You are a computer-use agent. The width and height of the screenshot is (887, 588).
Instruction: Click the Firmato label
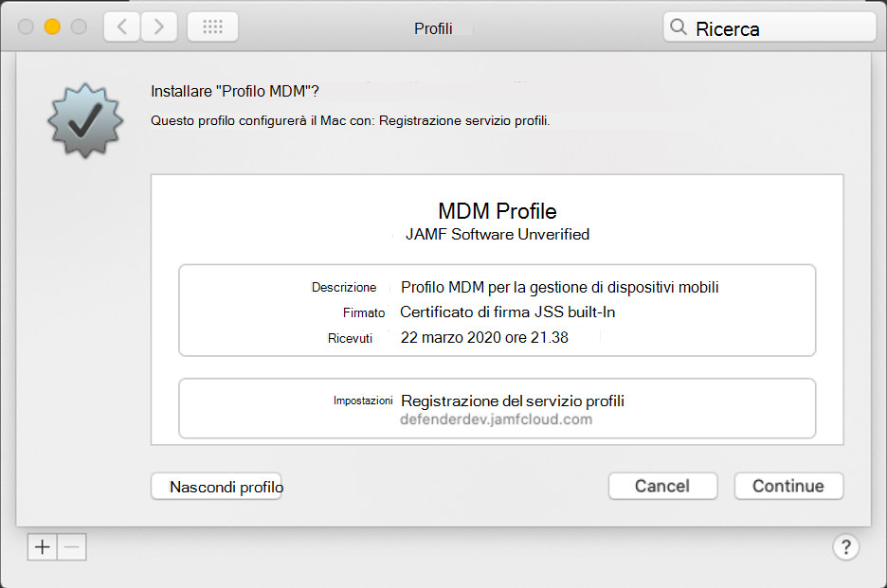point(364,312)
